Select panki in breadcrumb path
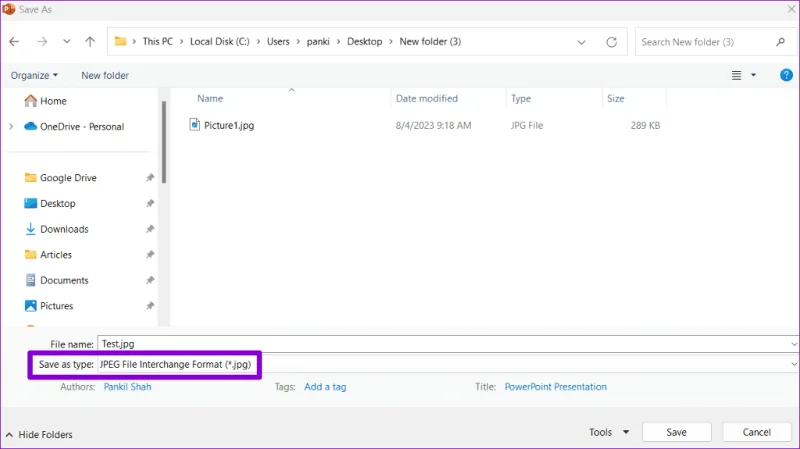Viewport: 800px width, 449px height. [318, 41]
